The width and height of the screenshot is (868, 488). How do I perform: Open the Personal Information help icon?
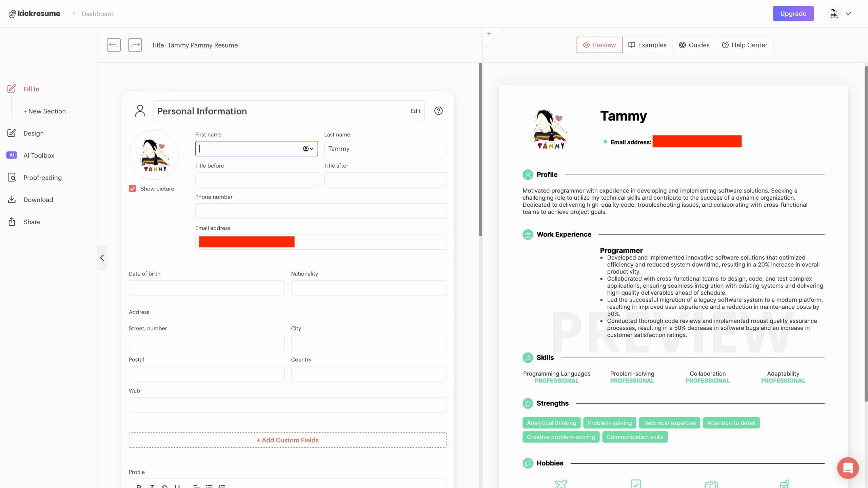point(438,111)
